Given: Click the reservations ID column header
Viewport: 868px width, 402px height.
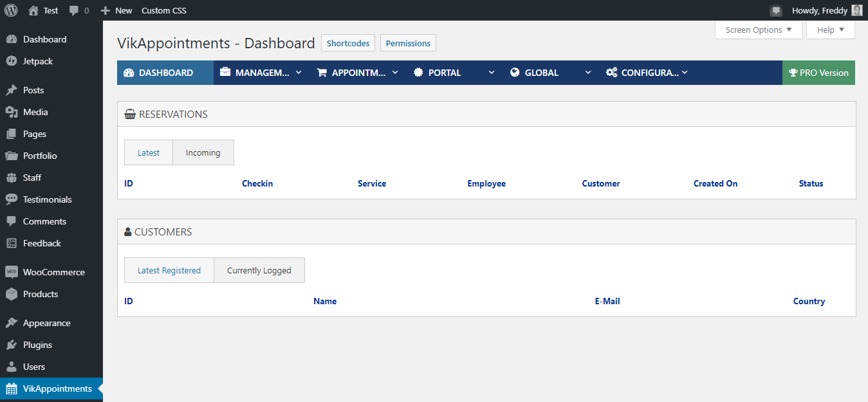Looking at the screenshot, I should tap(129, 183).
